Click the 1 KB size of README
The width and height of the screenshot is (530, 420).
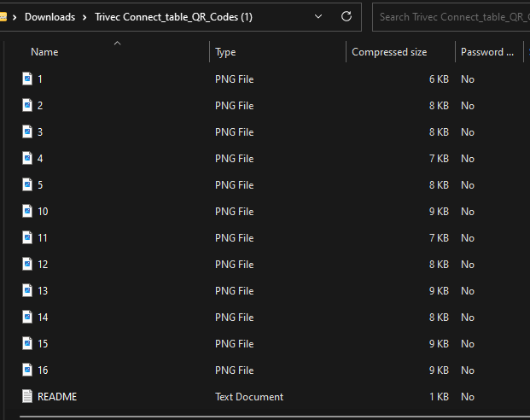click(439, 397)
